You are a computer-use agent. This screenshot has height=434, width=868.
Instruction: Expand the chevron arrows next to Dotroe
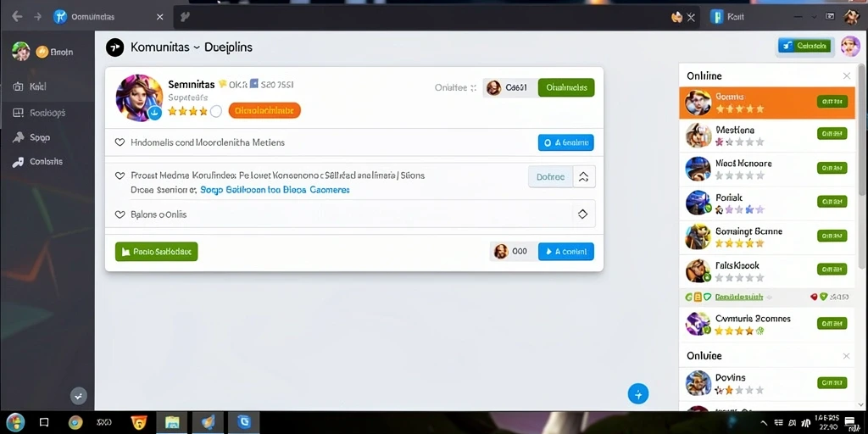(583, 177)
